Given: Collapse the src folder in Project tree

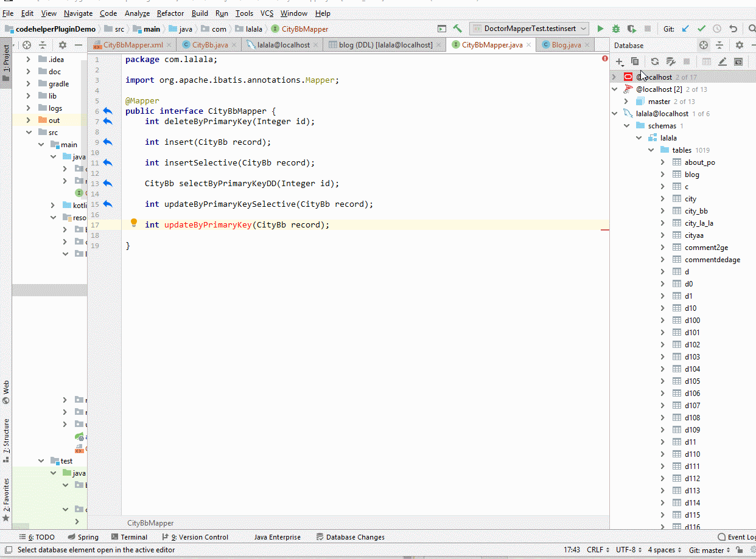Looking at the screenshot, I should click(28, 132).
